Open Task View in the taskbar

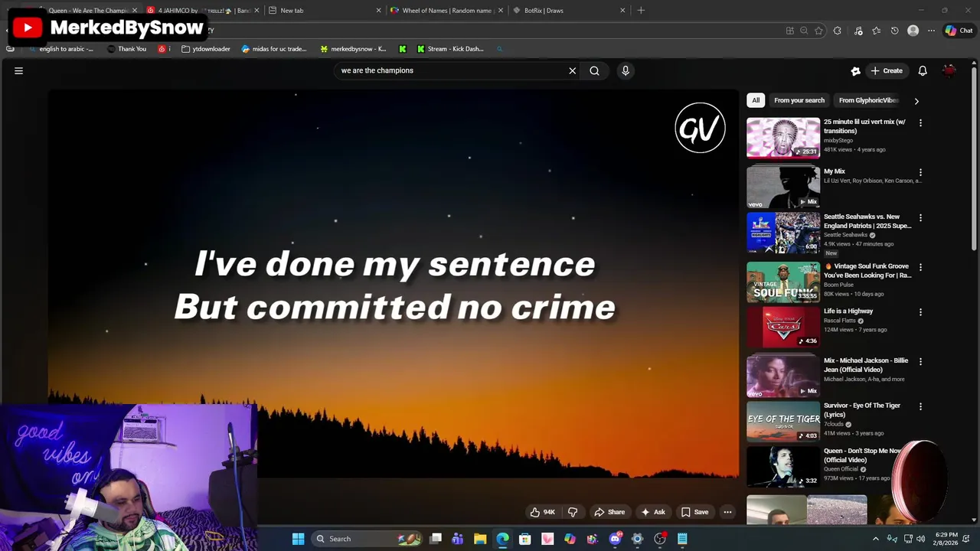[436, 539]
